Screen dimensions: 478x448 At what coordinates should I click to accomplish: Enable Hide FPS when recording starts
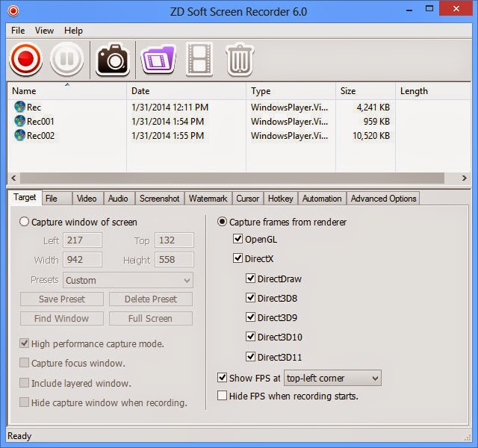pyautogui.click(x=222, y=396)
